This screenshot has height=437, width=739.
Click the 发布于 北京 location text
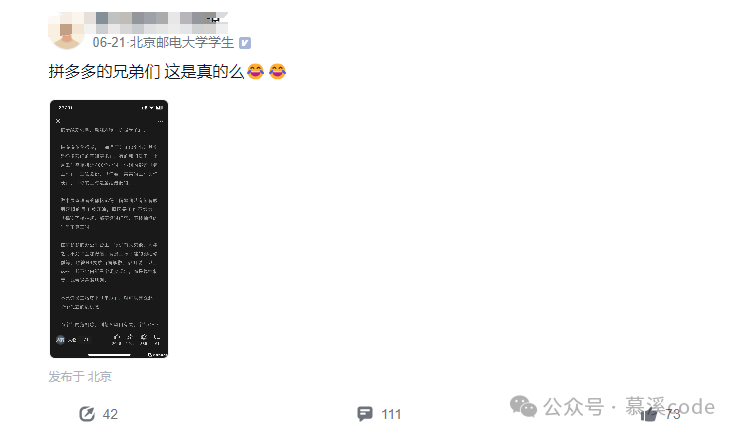(80, 377)
